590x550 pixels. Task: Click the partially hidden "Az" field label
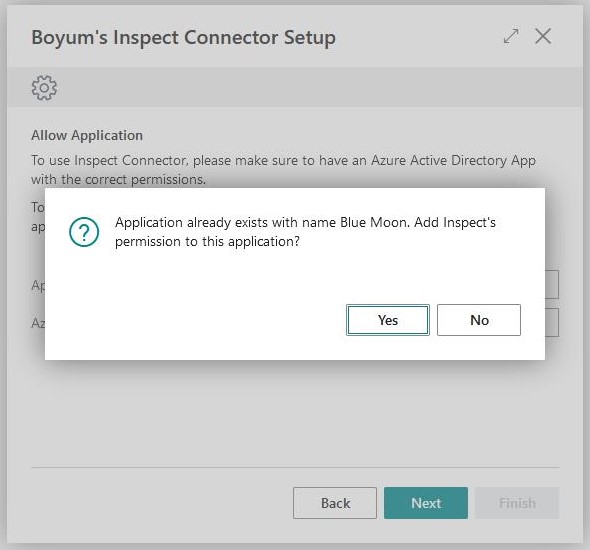point(38,323)
